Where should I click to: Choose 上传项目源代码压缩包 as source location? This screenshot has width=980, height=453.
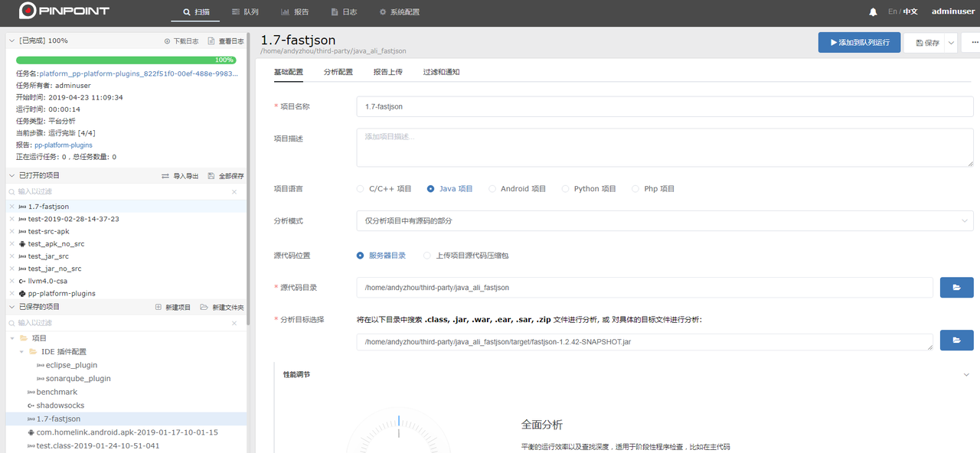click(427, 256)
